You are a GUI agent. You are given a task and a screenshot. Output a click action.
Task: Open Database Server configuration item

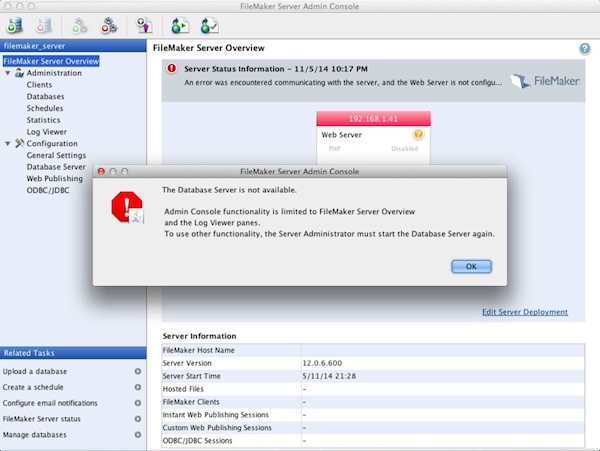tap(56, 167)
